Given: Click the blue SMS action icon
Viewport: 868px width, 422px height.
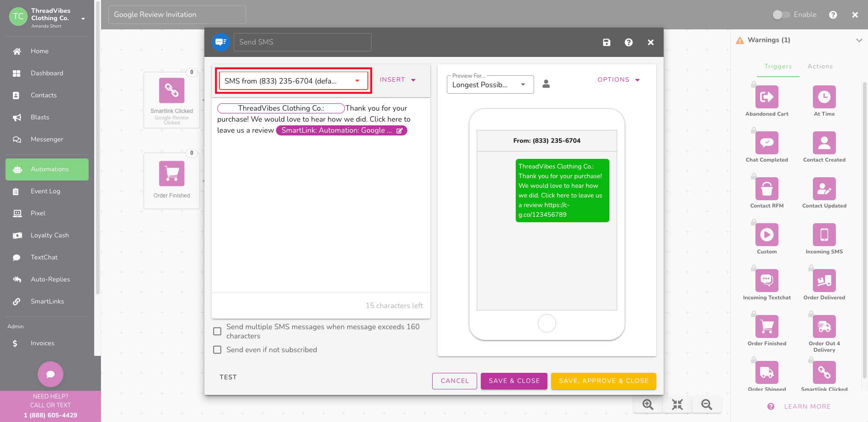Looking at the screenshot, I should (221, 42).
